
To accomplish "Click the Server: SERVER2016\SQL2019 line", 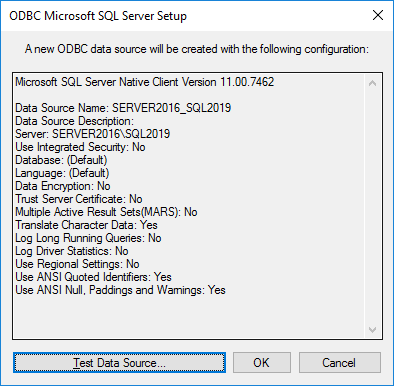I will click(93, 134).
